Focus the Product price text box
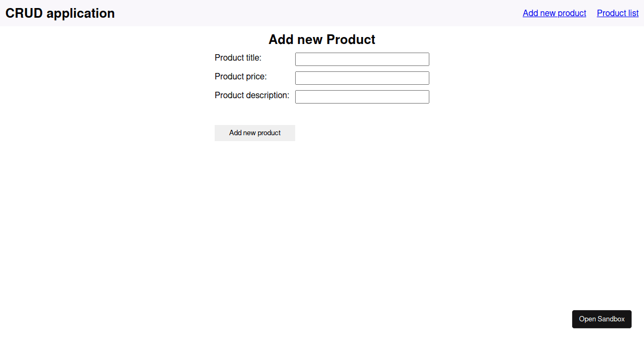 362,78
